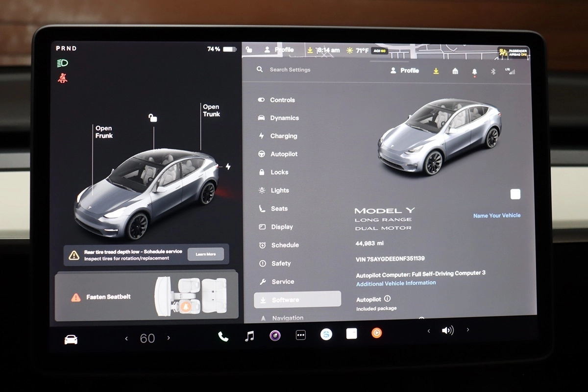This screenshot has width=588, height=392.
Task: Open the Lights settings menu
Action: (274, 191)
